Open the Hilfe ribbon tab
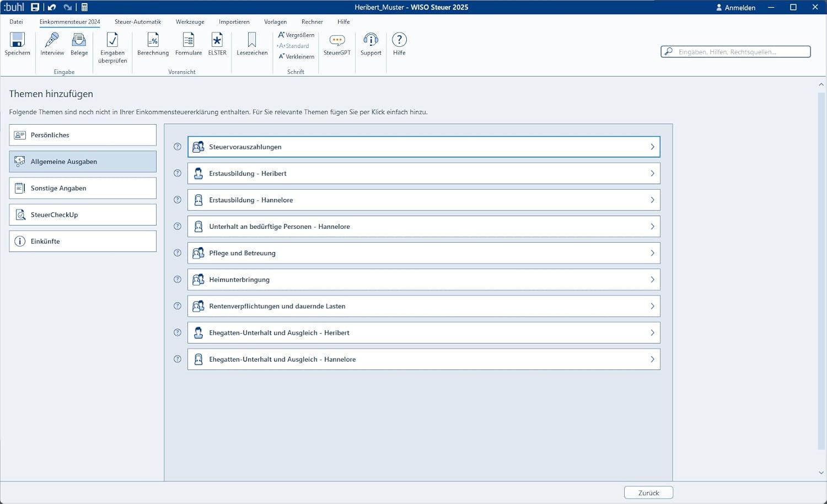Screen dimensions: 827x504 [343, 22]
